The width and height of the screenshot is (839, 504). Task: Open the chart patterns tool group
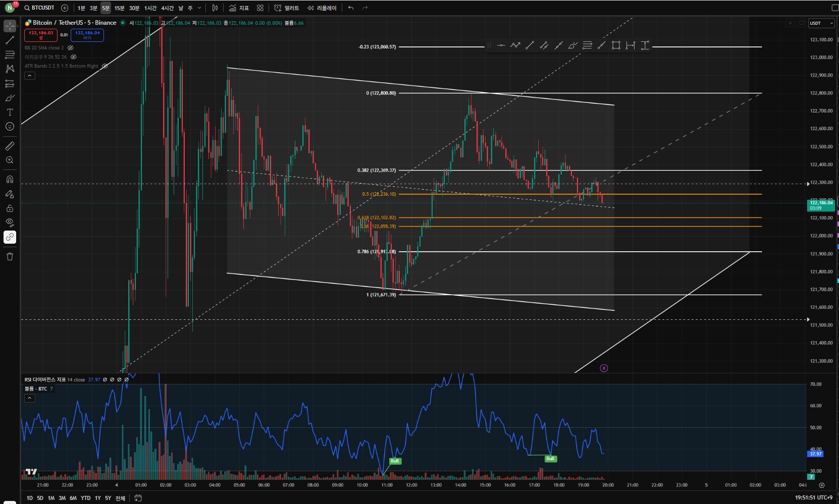10,69
